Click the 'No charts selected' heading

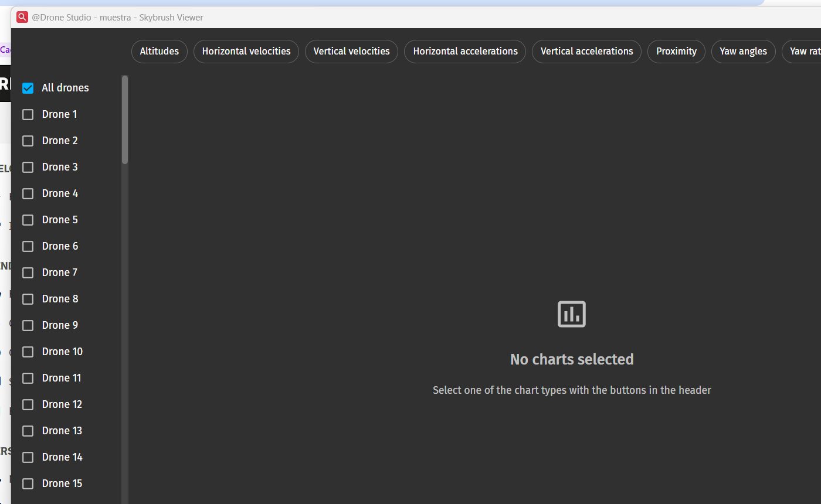pyautogui.click(x=572, y=359)
